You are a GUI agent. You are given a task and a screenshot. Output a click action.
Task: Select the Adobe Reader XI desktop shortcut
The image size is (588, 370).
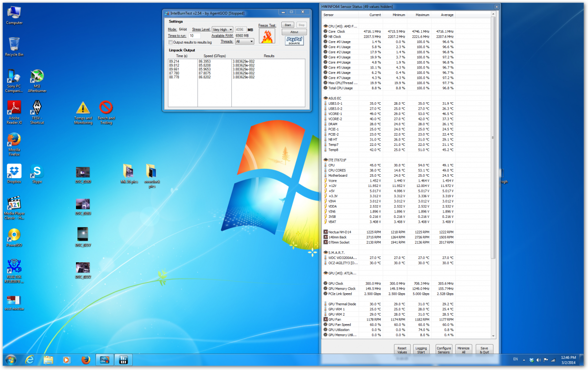[14, 113]
